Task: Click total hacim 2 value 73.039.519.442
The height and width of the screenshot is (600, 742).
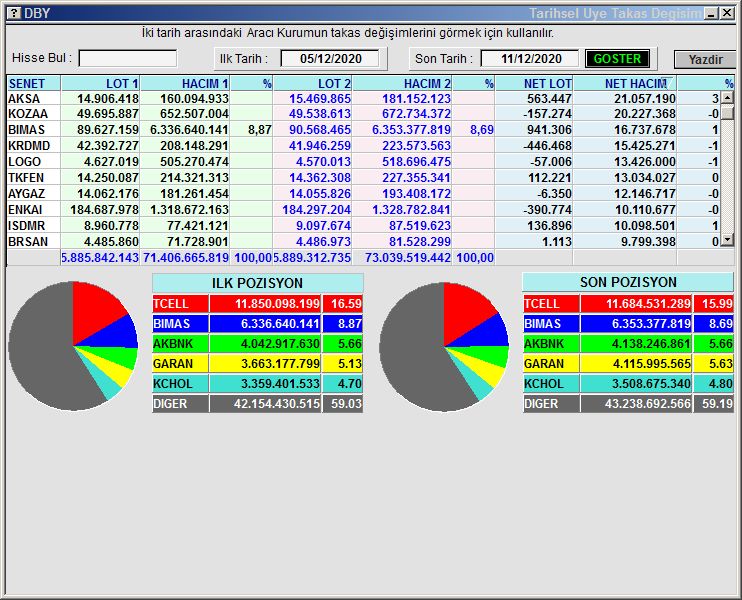Action: point(407,258)
